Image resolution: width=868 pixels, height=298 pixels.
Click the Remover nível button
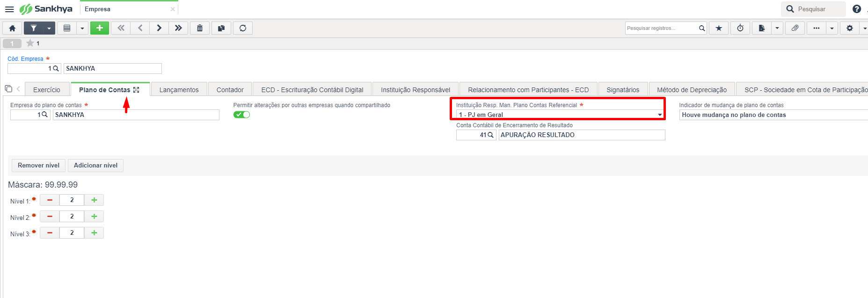[x=38, y=165]
